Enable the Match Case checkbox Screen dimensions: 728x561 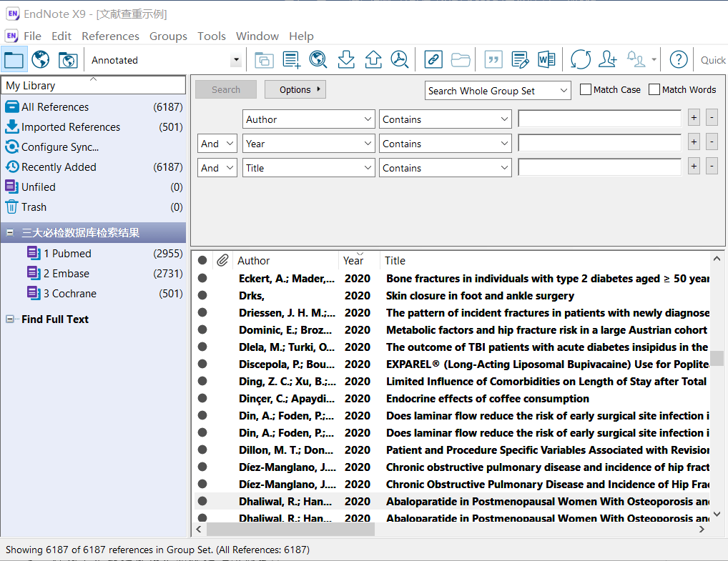[x=586, y=90]
